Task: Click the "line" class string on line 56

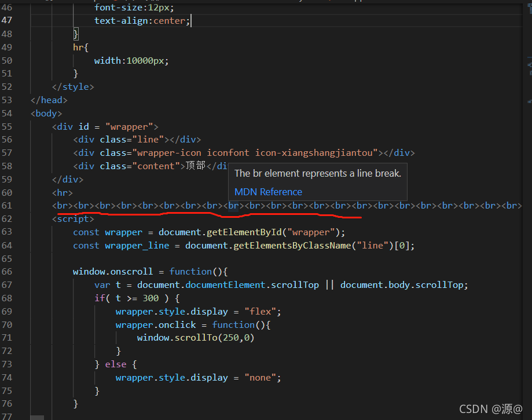Action: [x=148, y=140]
